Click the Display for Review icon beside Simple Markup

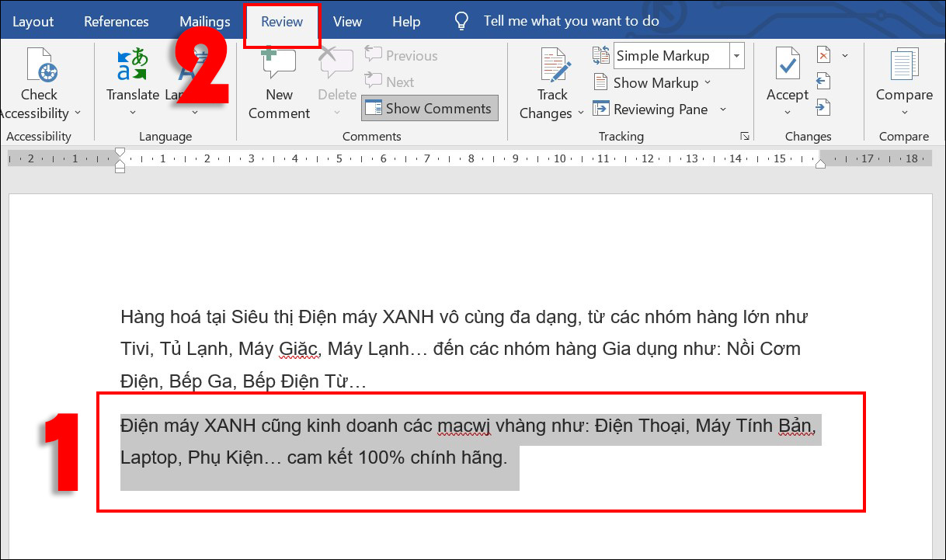coord(601,55)
